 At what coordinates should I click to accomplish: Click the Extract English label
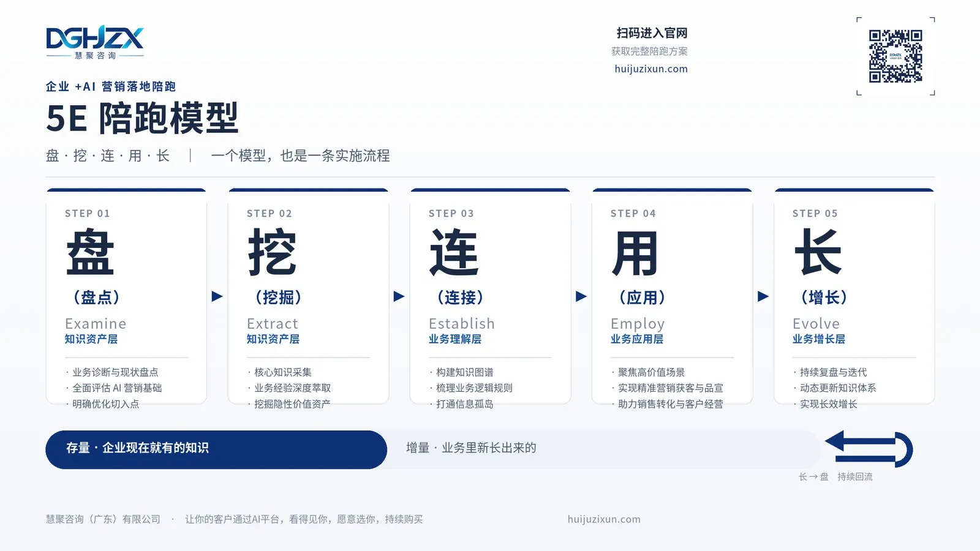(x=273, y=323)
